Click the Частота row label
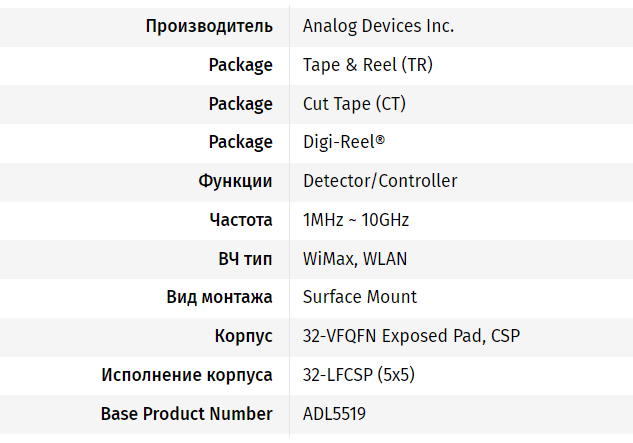Screen dimensions: 633x443 coord(240,220)
